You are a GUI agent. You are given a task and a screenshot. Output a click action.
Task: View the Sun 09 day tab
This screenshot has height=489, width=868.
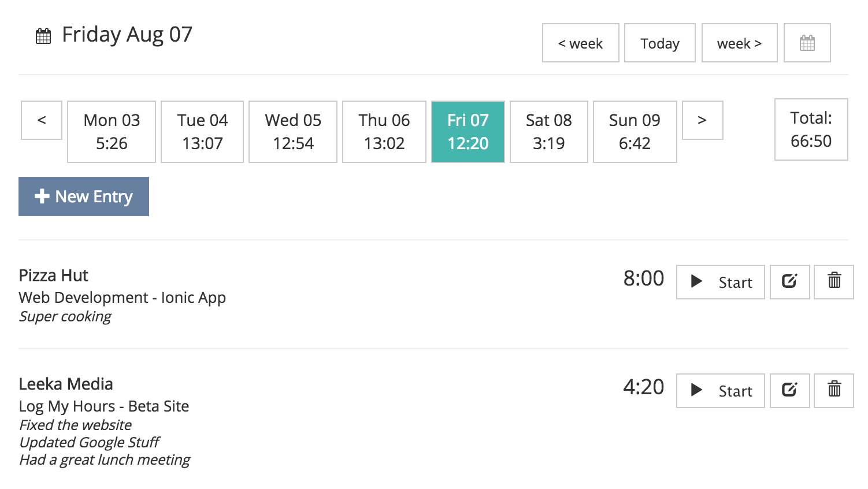coord(635,132)
